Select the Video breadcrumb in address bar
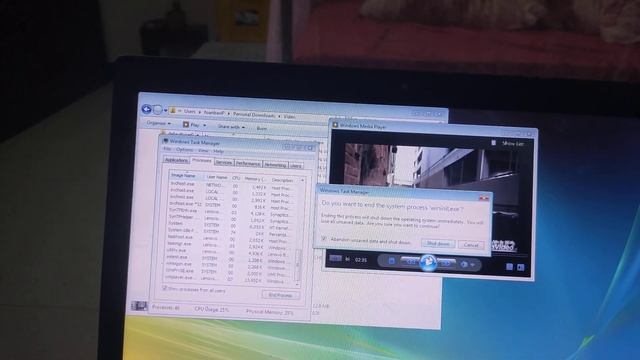 (x=289, y=116)
